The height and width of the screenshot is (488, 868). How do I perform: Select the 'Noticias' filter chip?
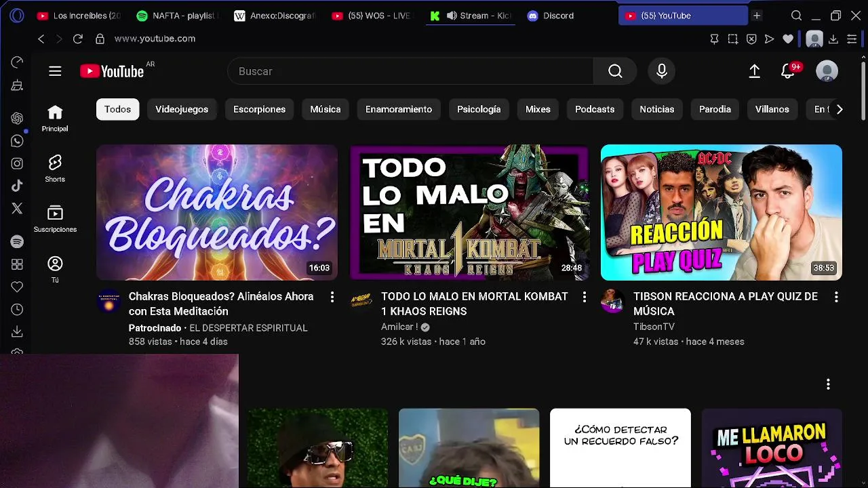(x=657, y=109)
